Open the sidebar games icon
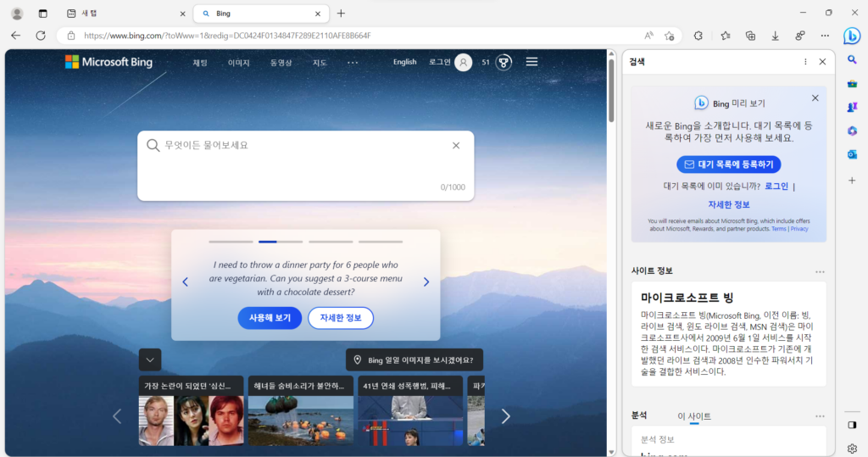Screen dimensions: 868x457 click(x=852, y=107)
